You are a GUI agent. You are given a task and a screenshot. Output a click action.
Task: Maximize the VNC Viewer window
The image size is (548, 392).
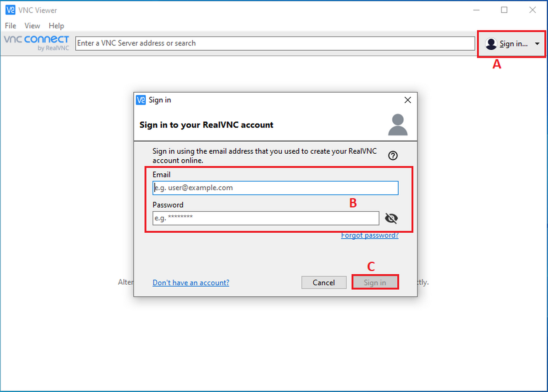(504, 10)
